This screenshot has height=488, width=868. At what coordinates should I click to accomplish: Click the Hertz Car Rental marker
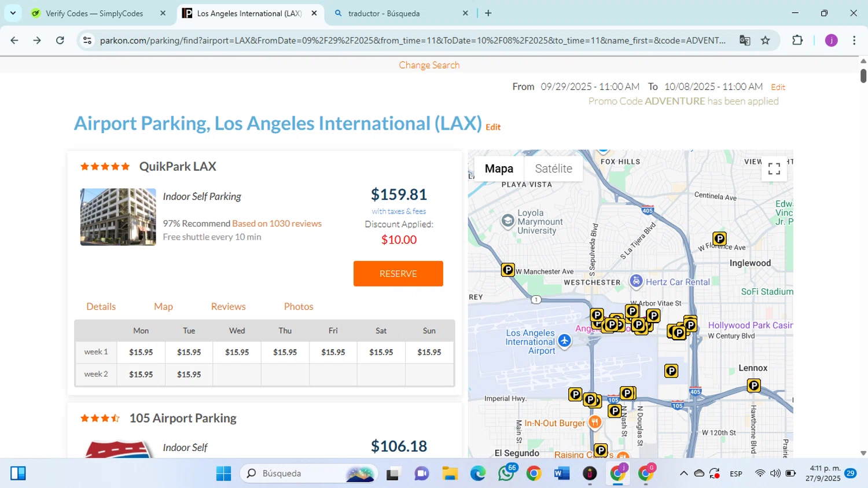(636, 281)
